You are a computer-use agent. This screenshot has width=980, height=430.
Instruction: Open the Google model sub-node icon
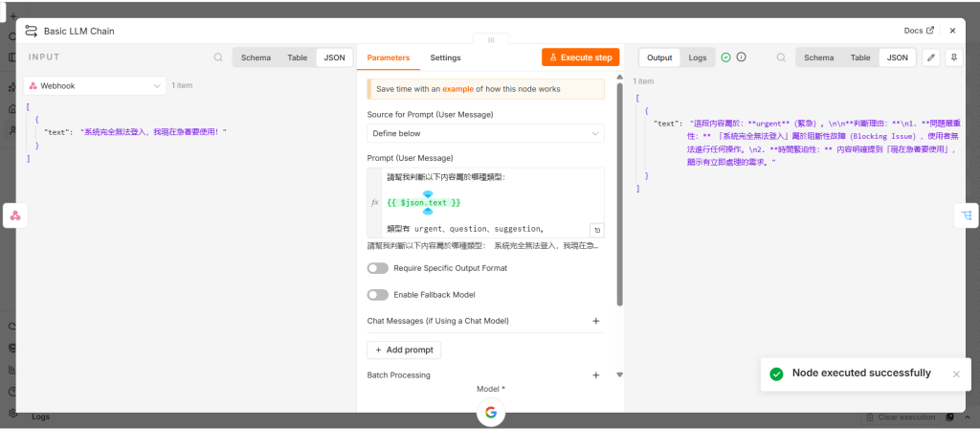491,412
